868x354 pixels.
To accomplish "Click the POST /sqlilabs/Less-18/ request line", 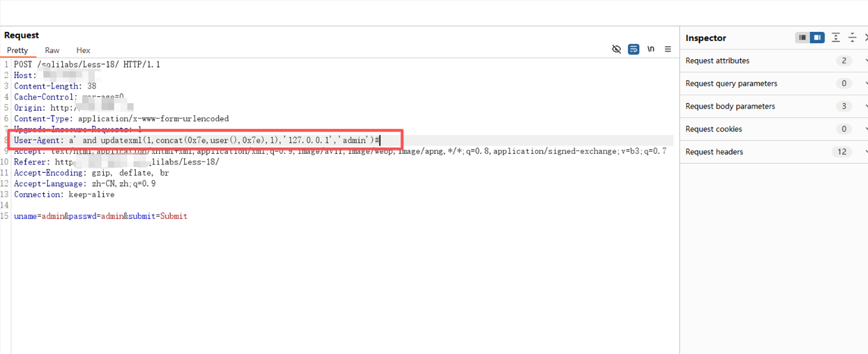I will point(87,64).
